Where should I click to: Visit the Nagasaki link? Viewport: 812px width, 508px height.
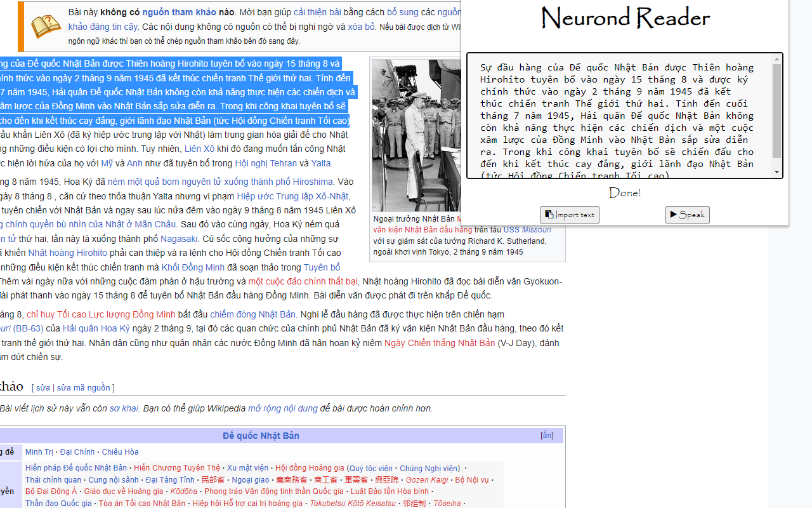point(179,239)
